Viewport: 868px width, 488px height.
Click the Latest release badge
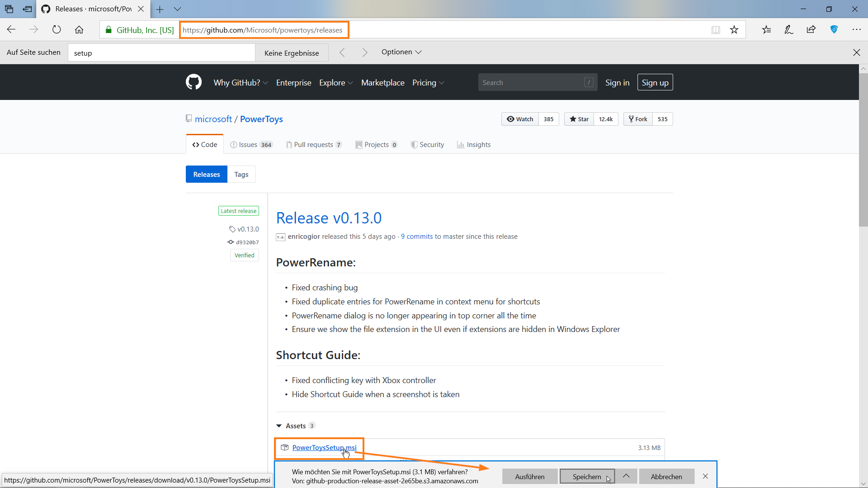click(x=239, y=211)
